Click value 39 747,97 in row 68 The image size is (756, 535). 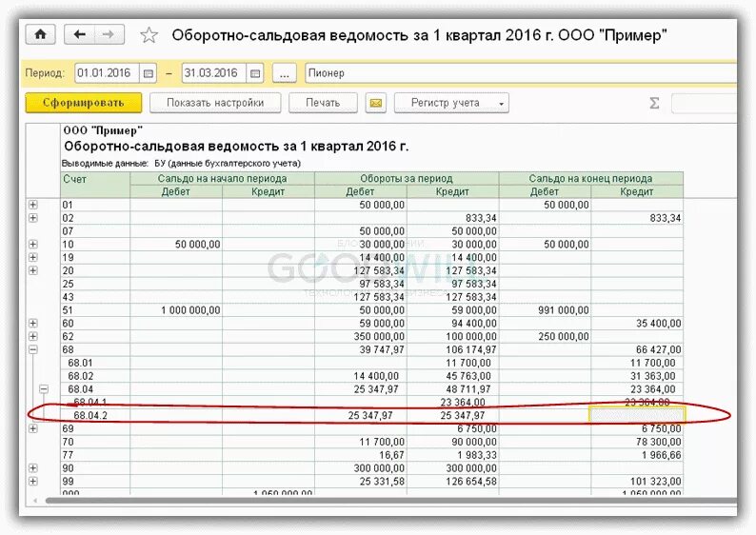pyautogui.click(x=382, y=349)
